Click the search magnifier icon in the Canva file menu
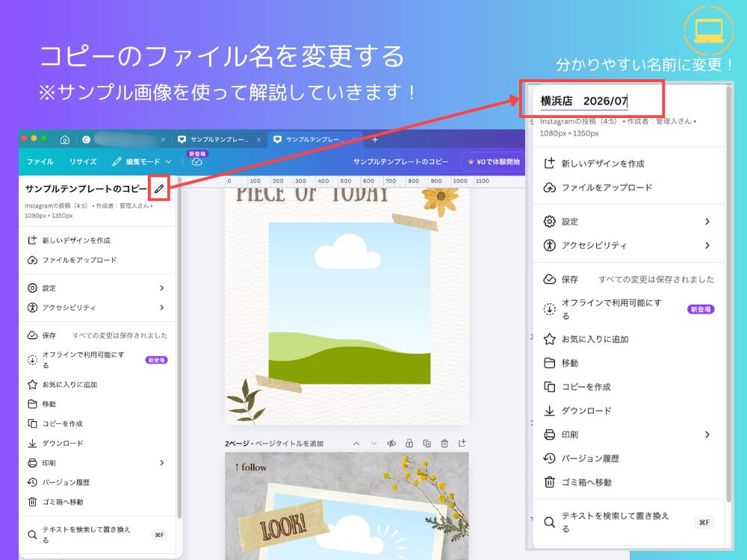The width and height of the screenshot is (747, 560). [32, 535]
